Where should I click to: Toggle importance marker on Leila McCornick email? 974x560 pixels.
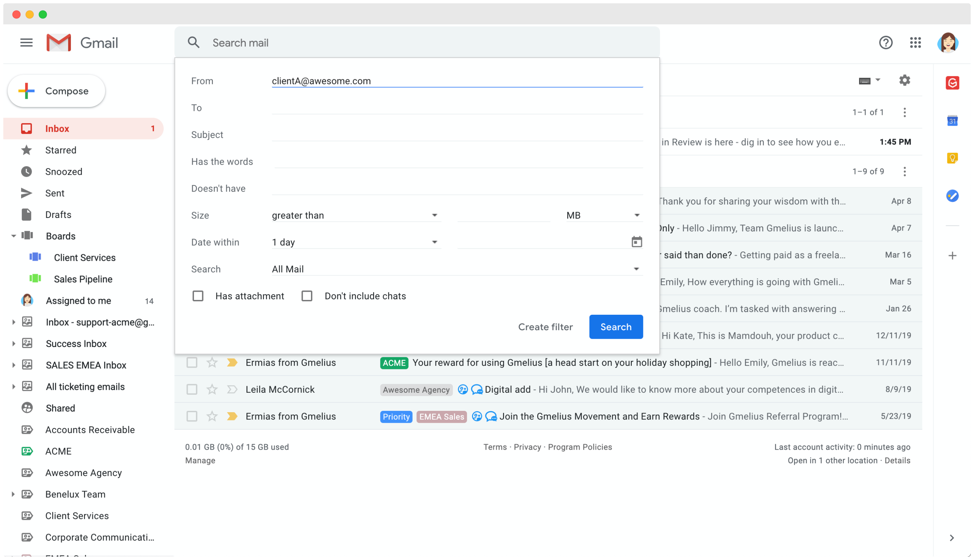(x=232, y=389)
